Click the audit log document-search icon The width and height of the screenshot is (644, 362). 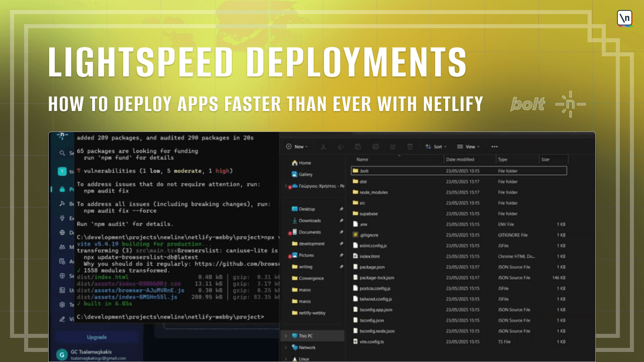(x=62, y=261)
